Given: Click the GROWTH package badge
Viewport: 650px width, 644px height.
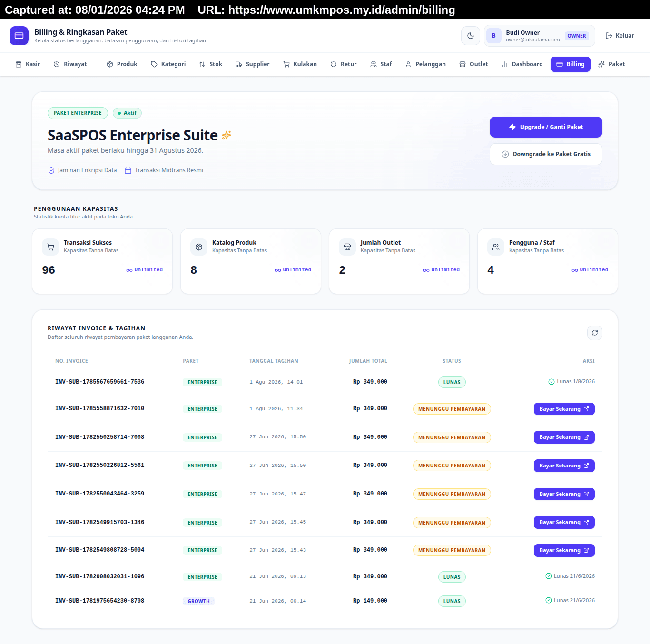Looking at the screenshot, I should click(199, 601).
